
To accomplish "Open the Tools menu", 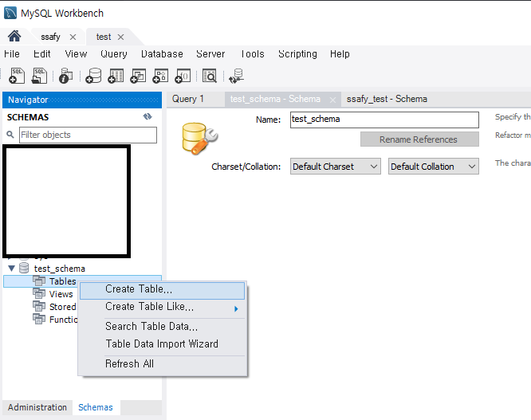I will [x=252, y=54].
